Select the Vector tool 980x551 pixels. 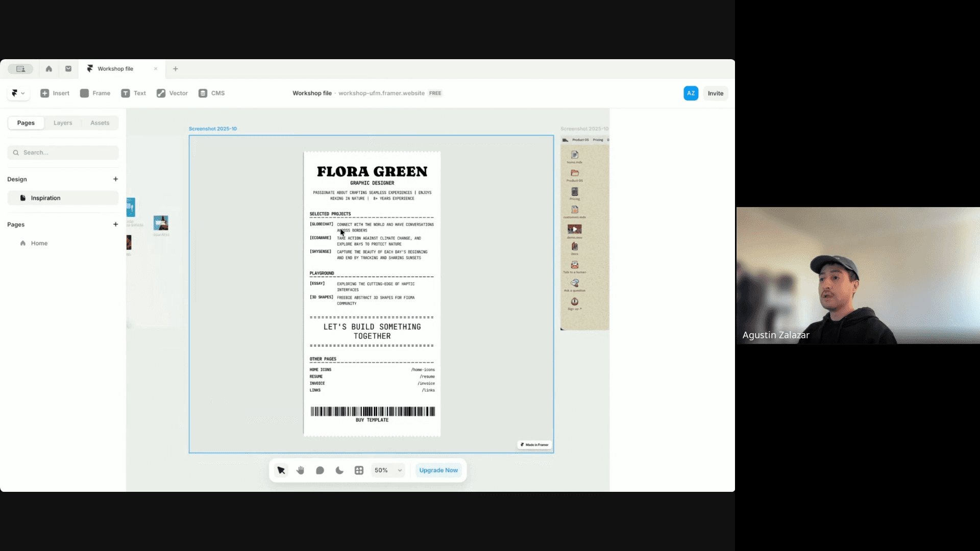(x=172, y=93)
